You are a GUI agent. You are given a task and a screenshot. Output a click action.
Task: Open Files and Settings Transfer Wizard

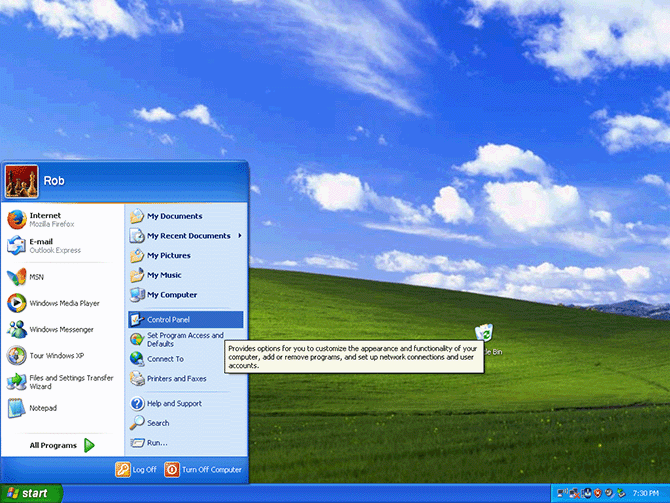click(62, 382)
